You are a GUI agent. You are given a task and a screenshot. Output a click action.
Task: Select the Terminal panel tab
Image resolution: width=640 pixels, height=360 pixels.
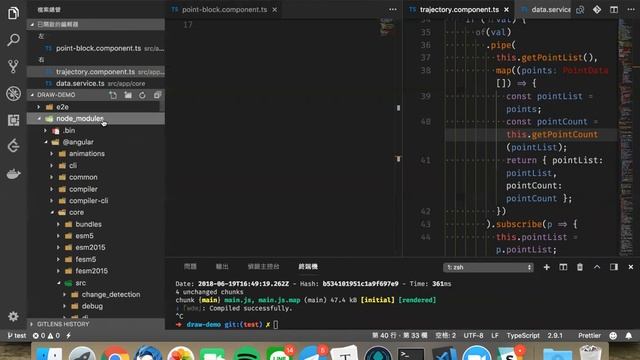(x=308, y=267)
